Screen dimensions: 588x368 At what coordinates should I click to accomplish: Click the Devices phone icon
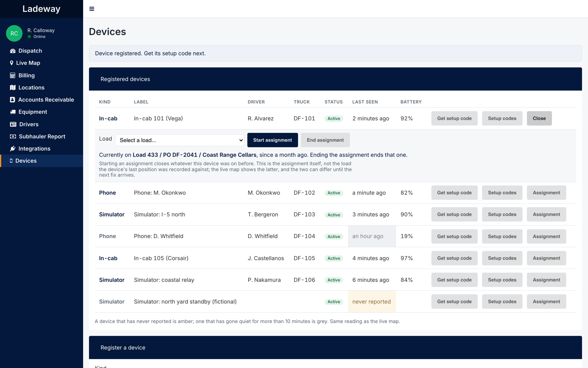11,161
